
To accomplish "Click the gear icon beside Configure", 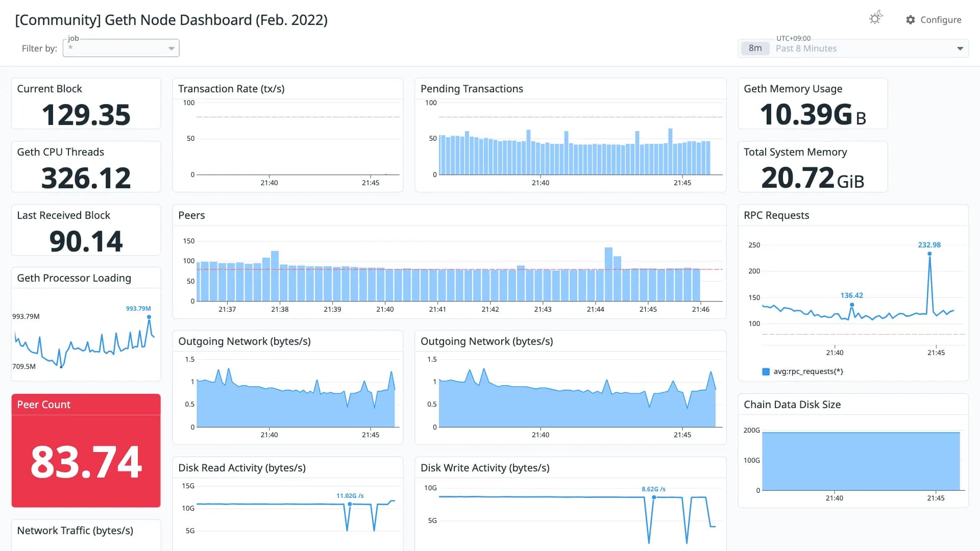I will tap(911, 20).
